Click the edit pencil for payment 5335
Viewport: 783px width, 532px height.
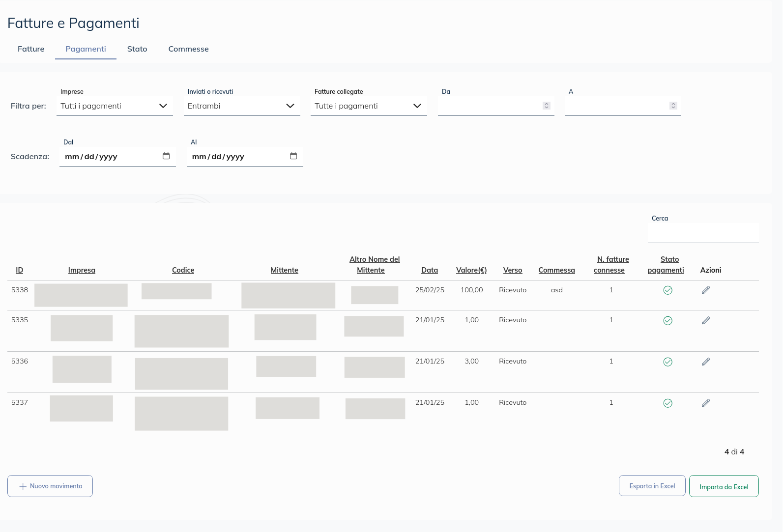click(706, 321)
